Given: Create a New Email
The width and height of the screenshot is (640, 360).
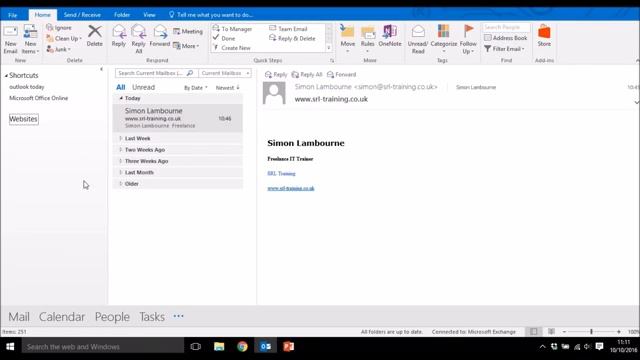Looking at the screenshot, I should click(11, 40).
